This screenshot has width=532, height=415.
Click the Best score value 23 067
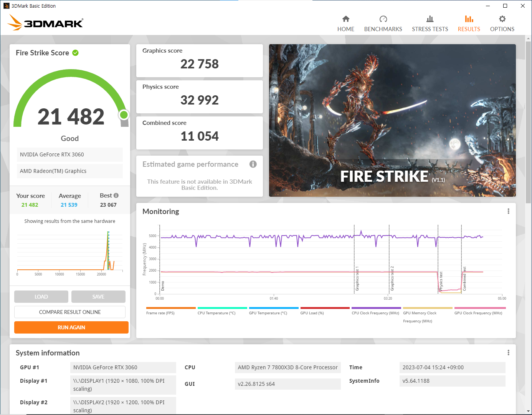coord(108,205)
